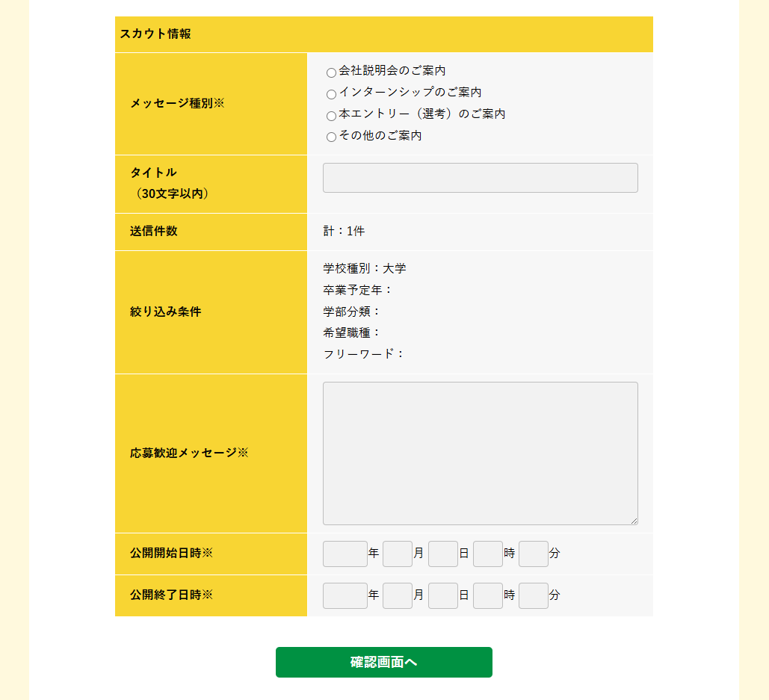
Task: Click the textarea resize handle
Action: tap(635, 521)
